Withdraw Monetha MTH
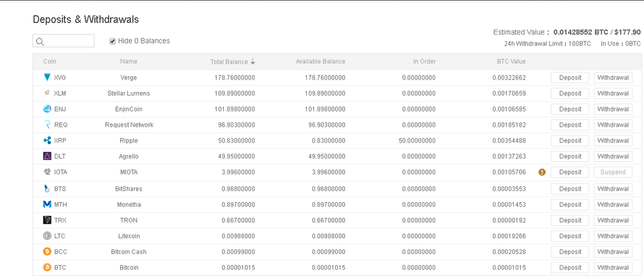Image resolution: width=644 pixels, height=279 pixels. click(x=613, y=205)
